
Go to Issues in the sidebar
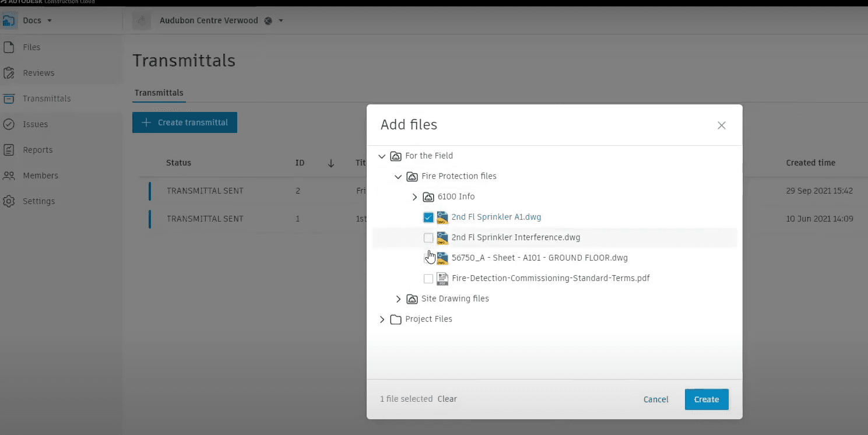tap(35, 124)
